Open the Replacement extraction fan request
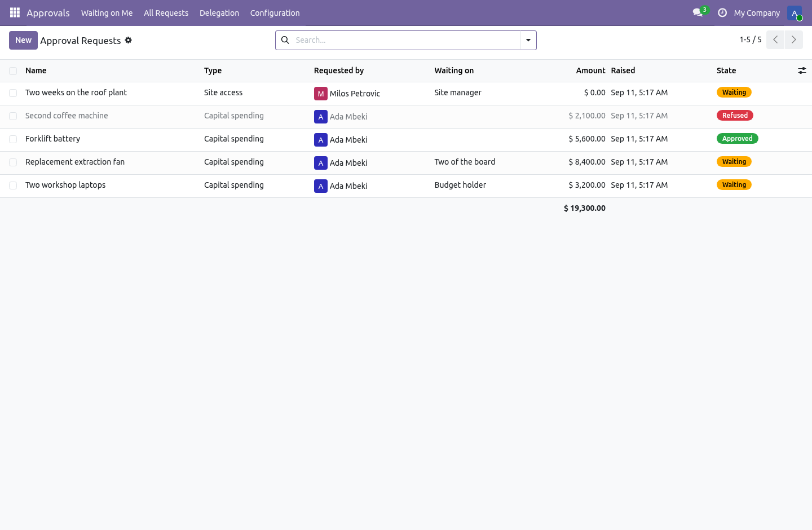 click(x=75, y=162)
